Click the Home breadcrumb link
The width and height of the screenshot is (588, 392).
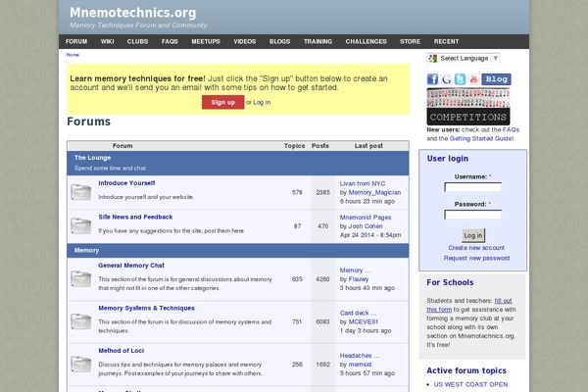click(x=73, y=55)
